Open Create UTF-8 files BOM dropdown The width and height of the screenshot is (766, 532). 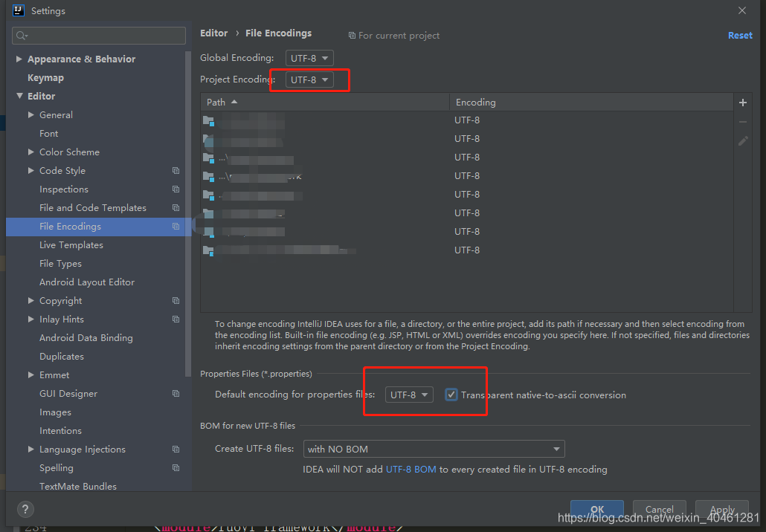pos(434,449)
